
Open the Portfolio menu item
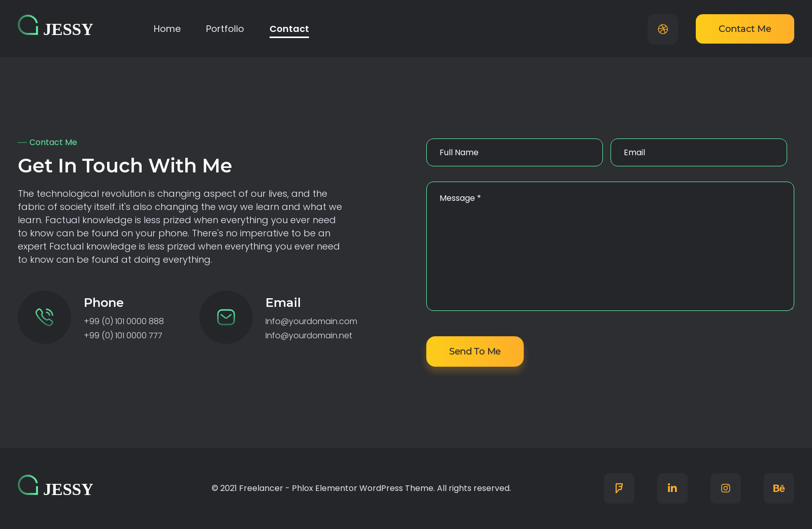point(225,29)
